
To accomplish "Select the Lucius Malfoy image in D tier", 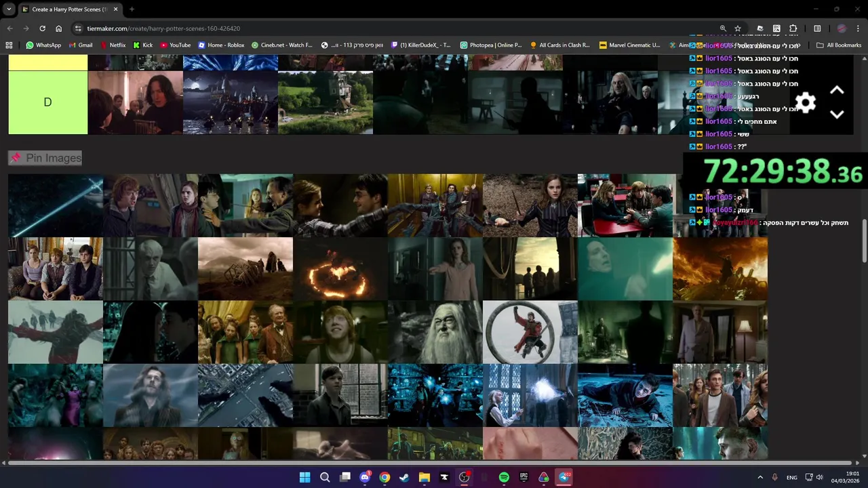I will (610, 102).
